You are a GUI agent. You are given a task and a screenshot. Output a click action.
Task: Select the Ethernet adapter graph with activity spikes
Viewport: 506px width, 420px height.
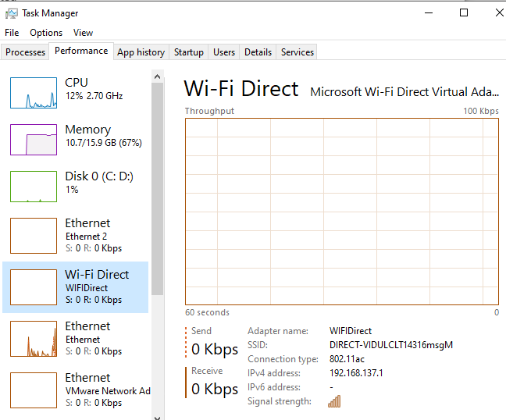pyautogui.click(x=34, y=339)
